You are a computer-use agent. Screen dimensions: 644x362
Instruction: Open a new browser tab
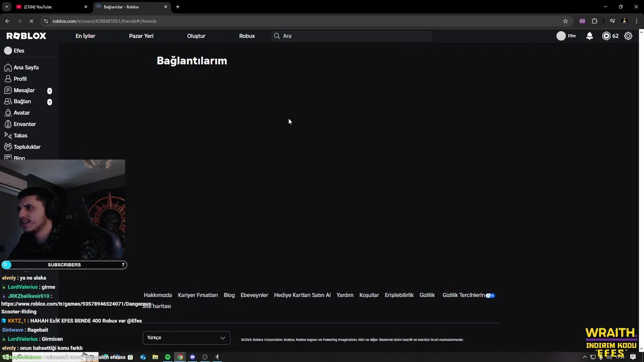pyautogui.click(x=178, y=7)
